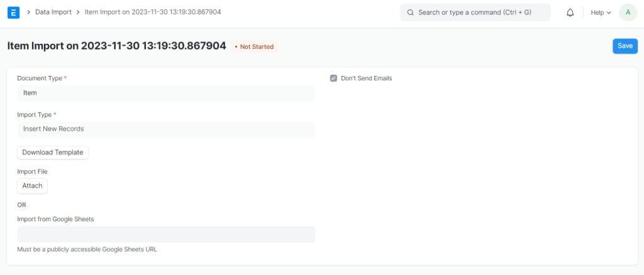Viewport: 644px width, 275px height.
Task: Go to Data Import breadcrumb
Action: coord(53,12)
